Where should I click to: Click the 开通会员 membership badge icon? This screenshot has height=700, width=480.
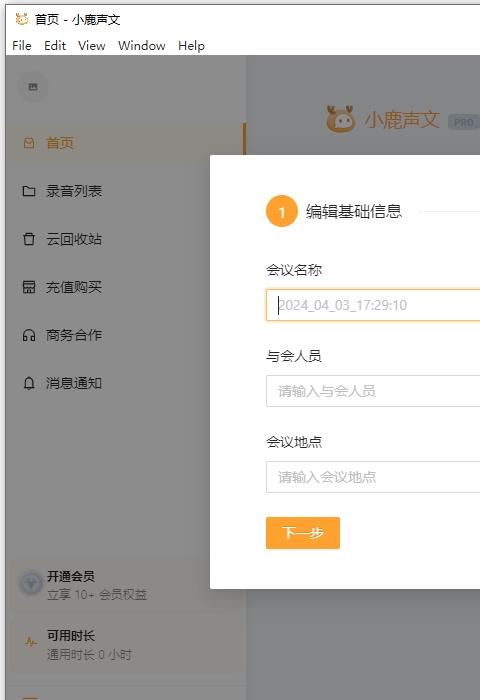(x=31, y=583)
